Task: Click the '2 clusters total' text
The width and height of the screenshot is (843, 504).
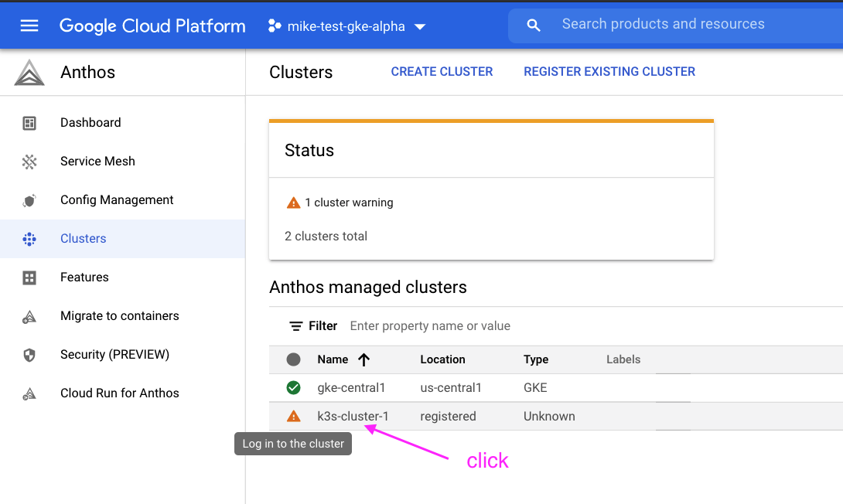Action: (326, 237)
